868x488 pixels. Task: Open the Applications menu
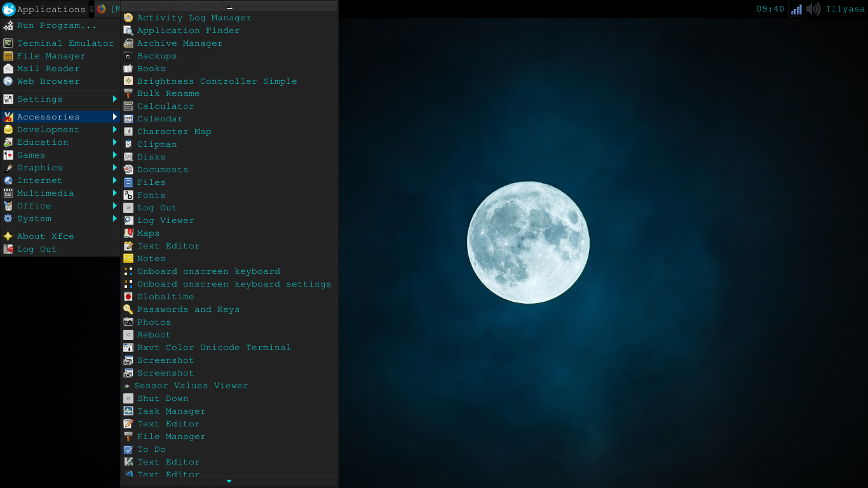point(44,9)
